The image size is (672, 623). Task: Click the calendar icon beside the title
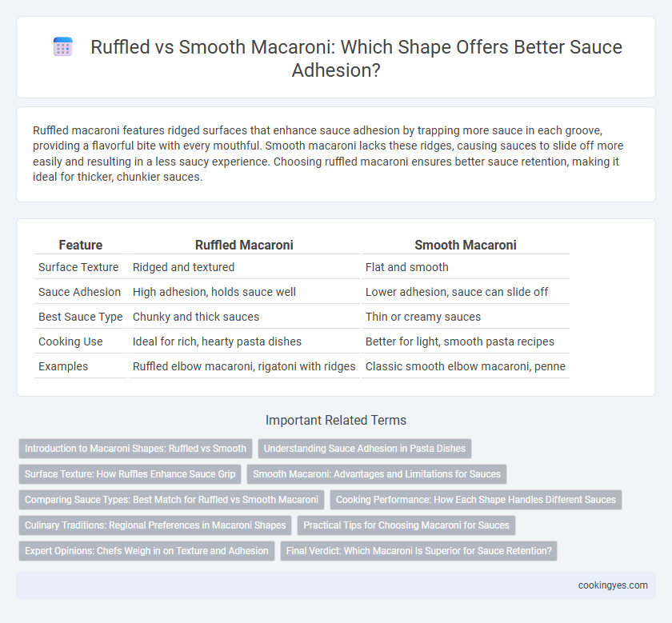point(63,46)
